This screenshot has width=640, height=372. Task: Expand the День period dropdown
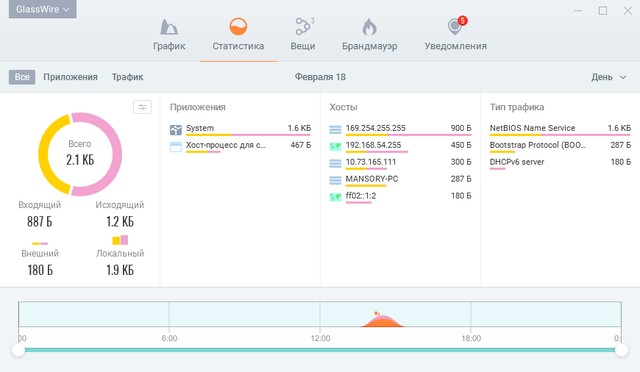click(608, 77)
